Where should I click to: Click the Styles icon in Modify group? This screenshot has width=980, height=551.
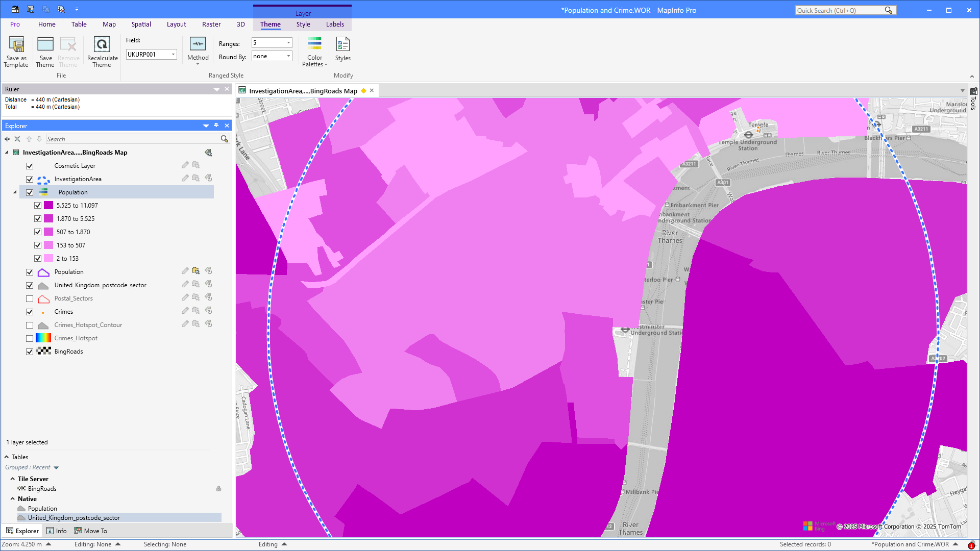click(x=342, y=45)
